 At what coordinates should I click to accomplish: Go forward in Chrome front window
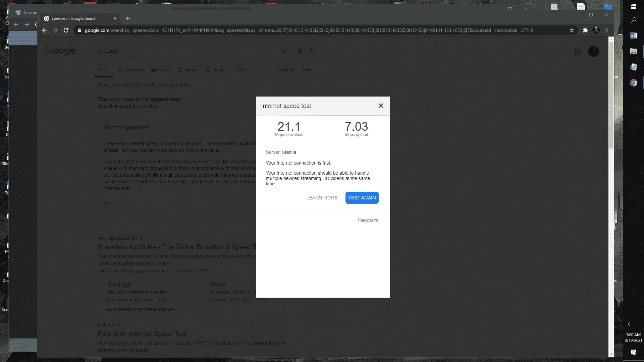coord(55,30)
